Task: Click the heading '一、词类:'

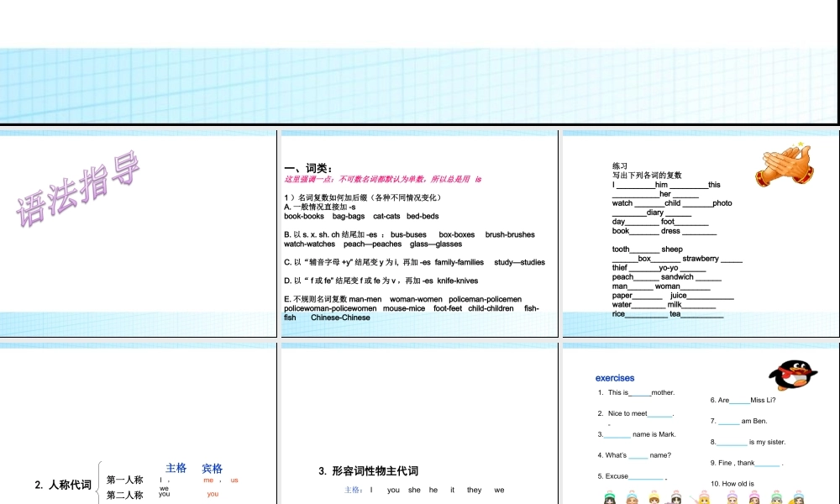Action: point(308,168)
